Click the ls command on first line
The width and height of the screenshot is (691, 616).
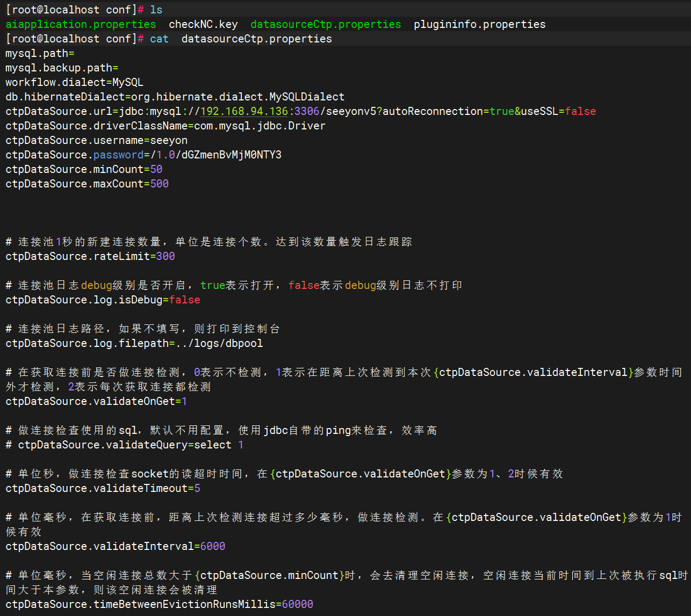coord(156,10)
